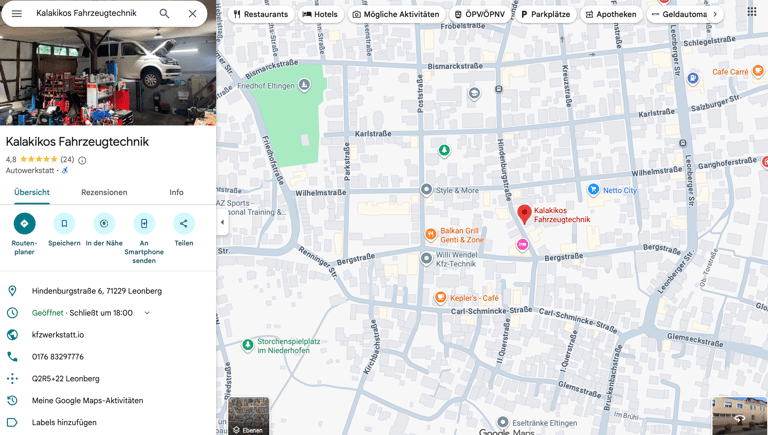This screenshot has height=435, width=768.
Task: Click the pink hotel marker on Bergstraße
Action: click(523, 244)
